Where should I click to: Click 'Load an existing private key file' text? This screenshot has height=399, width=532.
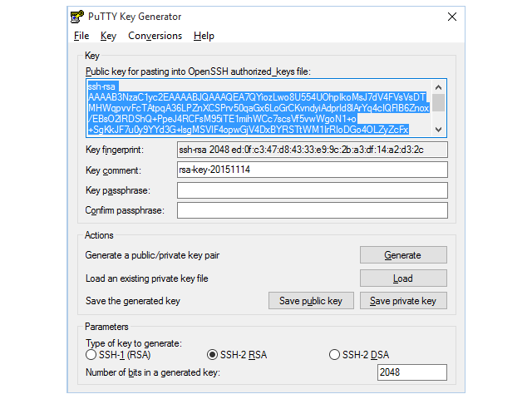(146, 278)
